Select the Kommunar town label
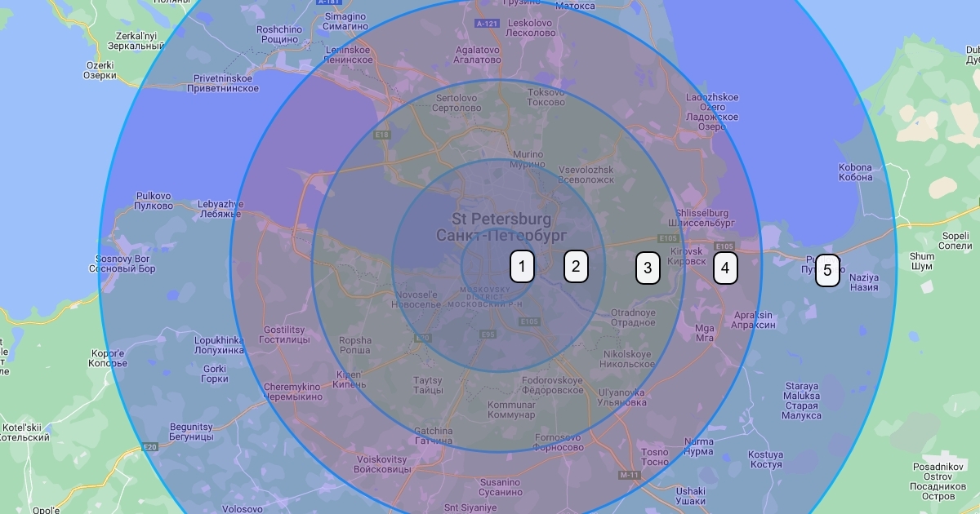Screen dimensions: 980x514 pyautogui.click(x=511, y=410)
